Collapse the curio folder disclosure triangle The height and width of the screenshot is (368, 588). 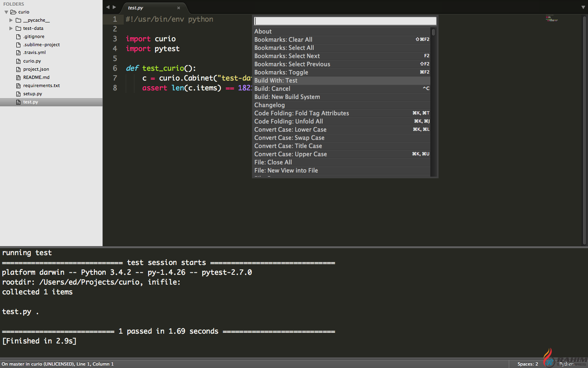point(6,12)
